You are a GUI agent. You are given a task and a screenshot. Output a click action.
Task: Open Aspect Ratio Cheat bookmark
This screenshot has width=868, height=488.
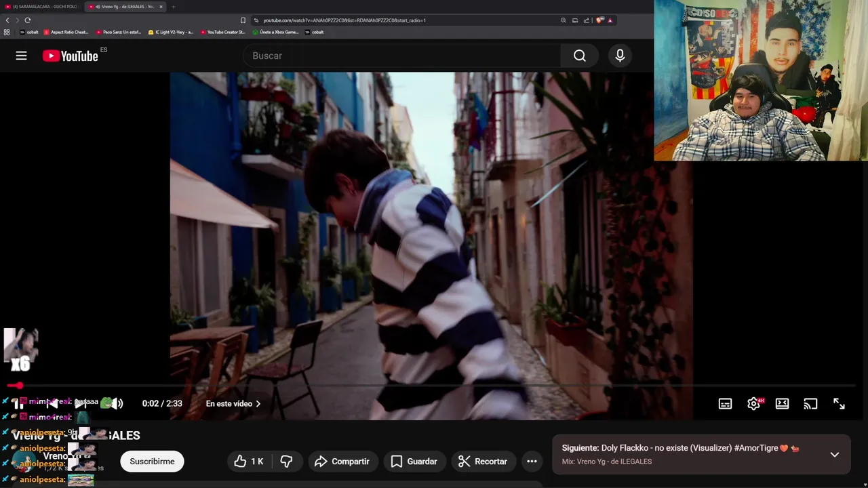[66, 32]
